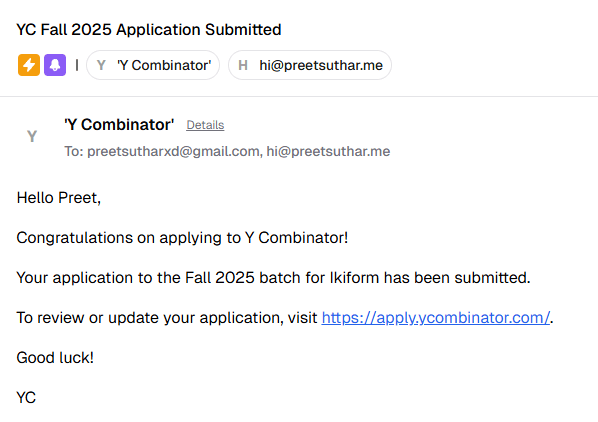598x422 pixels.
Task: Click the 'YC Fall 2025 Application Submitted' subject title
Action: pos(149,30)
